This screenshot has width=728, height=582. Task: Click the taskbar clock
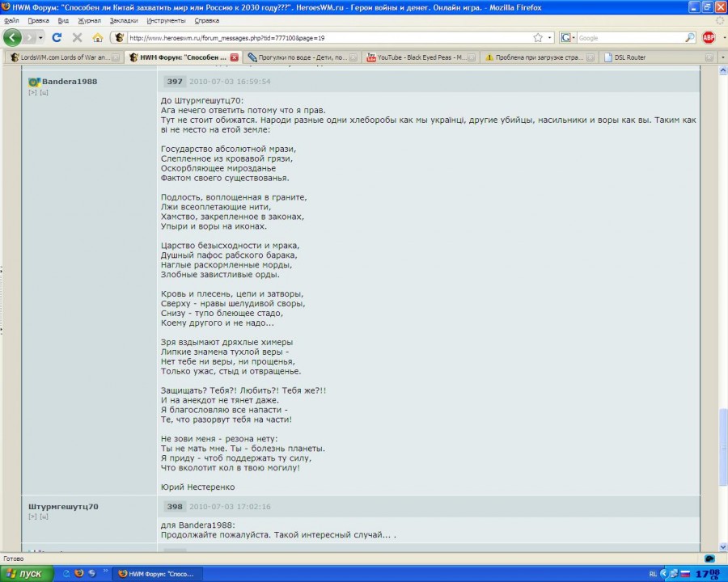[707, 574]
